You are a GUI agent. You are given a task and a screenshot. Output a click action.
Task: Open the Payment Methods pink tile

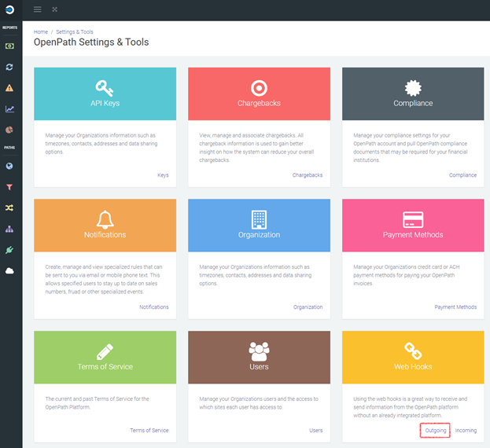(x=413, y=226)
